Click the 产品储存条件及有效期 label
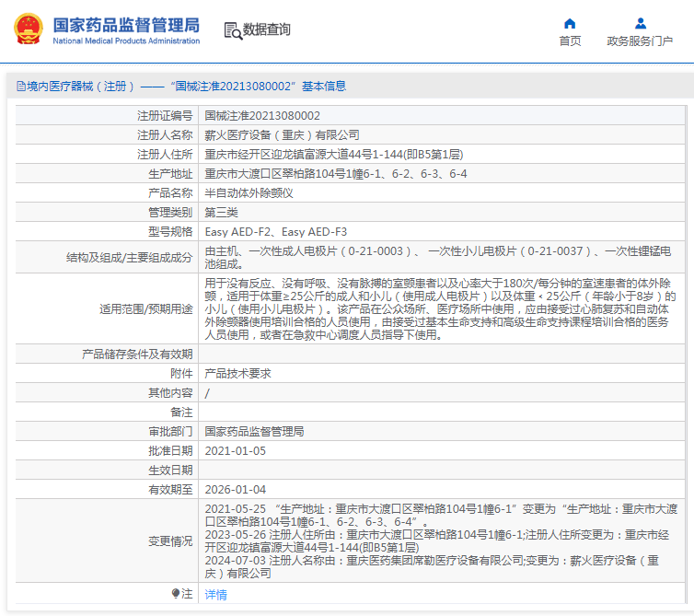 (137, 354)
